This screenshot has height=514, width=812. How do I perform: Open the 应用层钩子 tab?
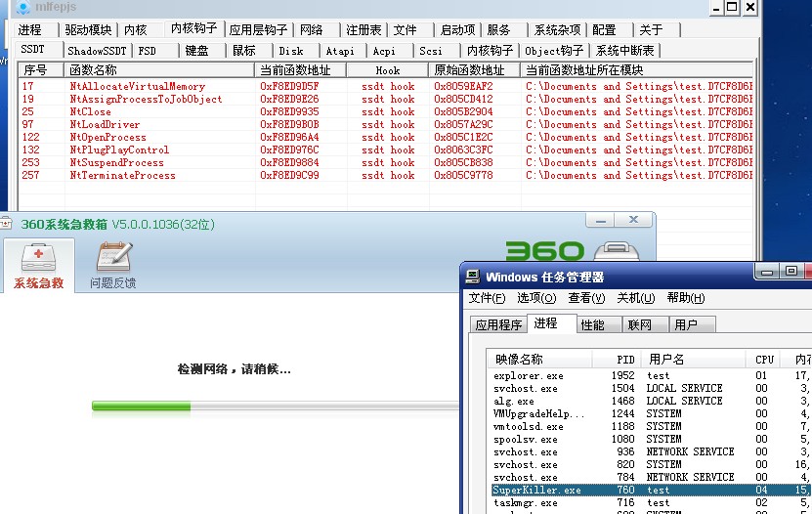click(x=258, y=30)
